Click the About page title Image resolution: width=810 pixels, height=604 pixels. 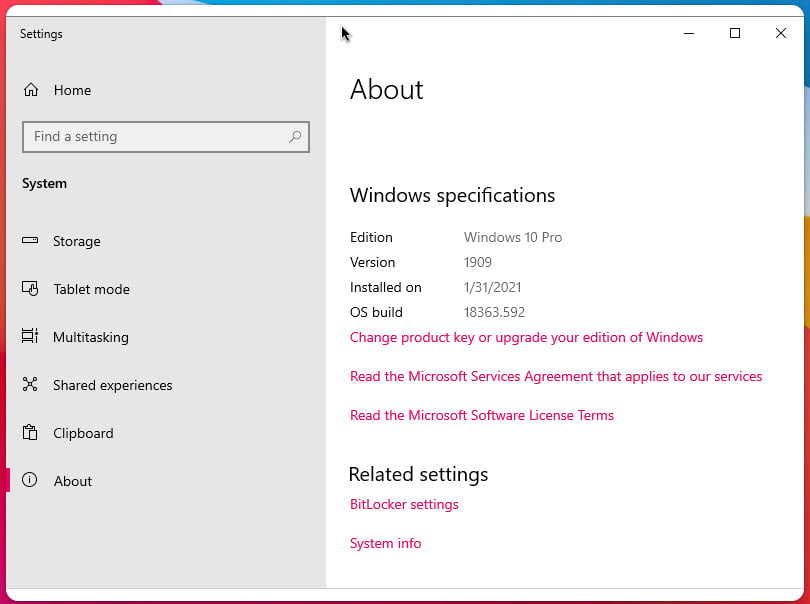pos(386,89)
